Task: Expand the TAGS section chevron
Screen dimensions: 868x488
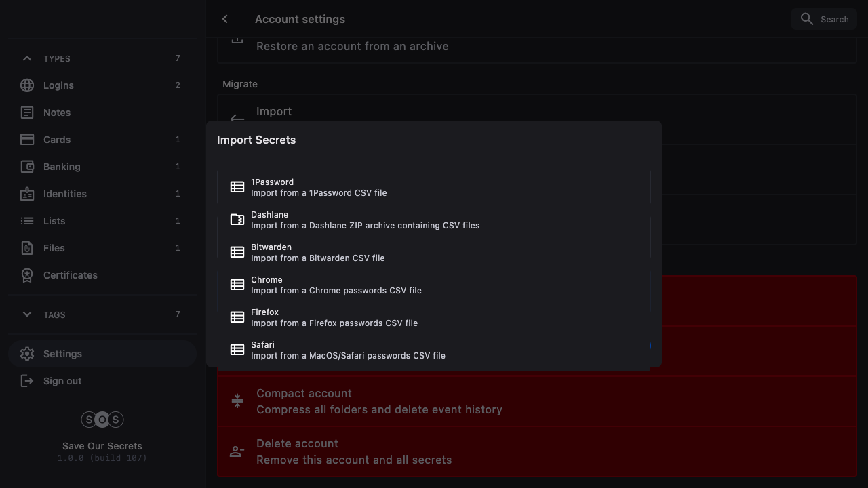Action: (x=27, y=314)
